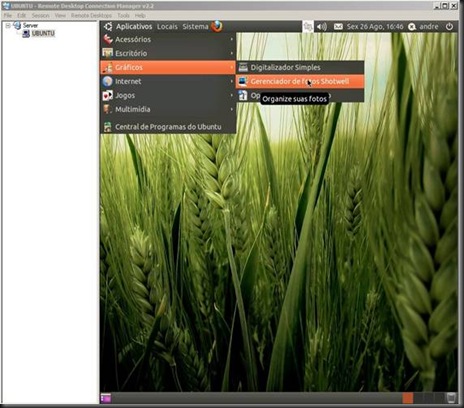Click the power shutdown icon in panel

coord(449,26)
